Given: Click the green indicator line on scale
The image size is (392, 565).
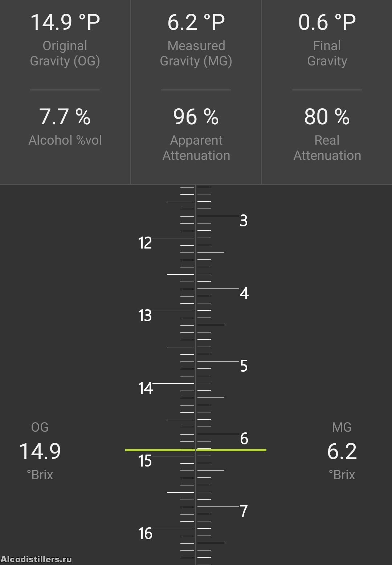Looking at the screenshot, I should pyautogui.click(x=196, y=450).
